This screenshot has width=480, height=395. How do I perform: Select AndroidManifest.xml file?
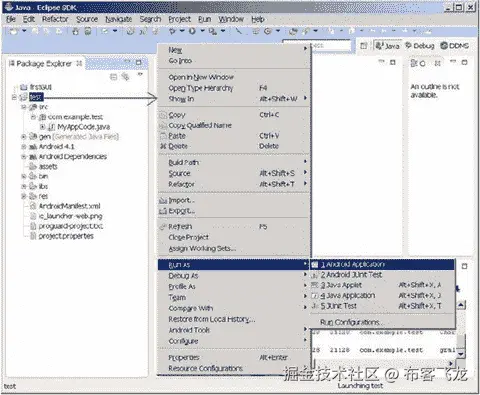pyautogui.click(x=69, y=206)
